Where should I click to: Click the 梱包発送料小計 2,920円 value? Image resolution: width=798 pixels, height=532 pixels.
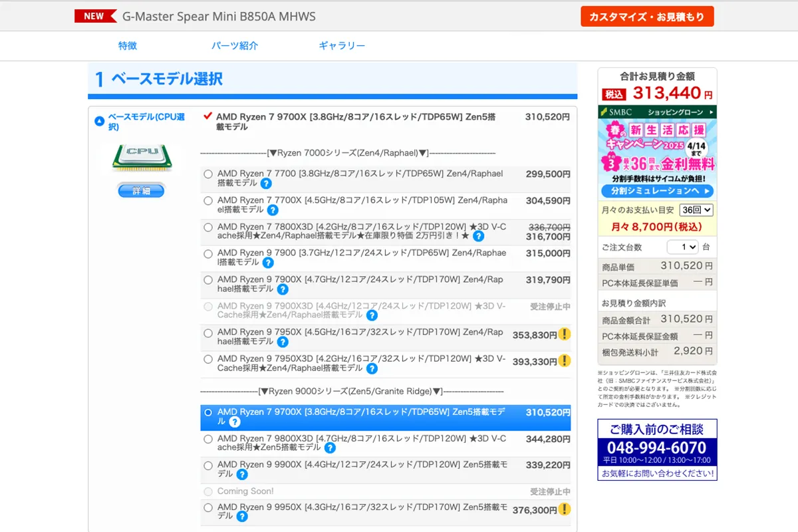(x=693, y=351)
